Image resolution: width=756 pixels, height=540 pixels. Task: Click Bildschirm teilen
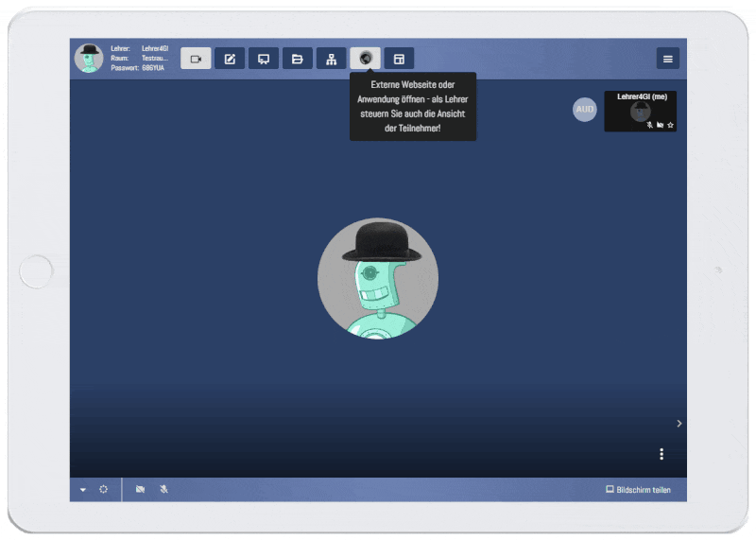pyautogui.click(x=638, y=490)
